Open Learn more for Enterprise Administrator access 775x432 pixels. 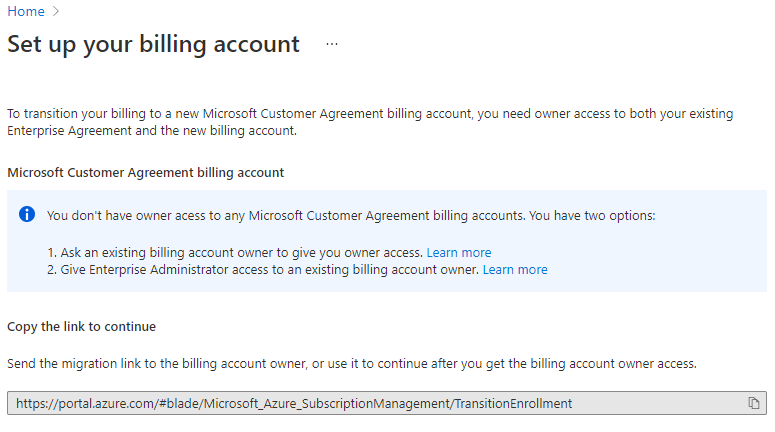[515, 270]
